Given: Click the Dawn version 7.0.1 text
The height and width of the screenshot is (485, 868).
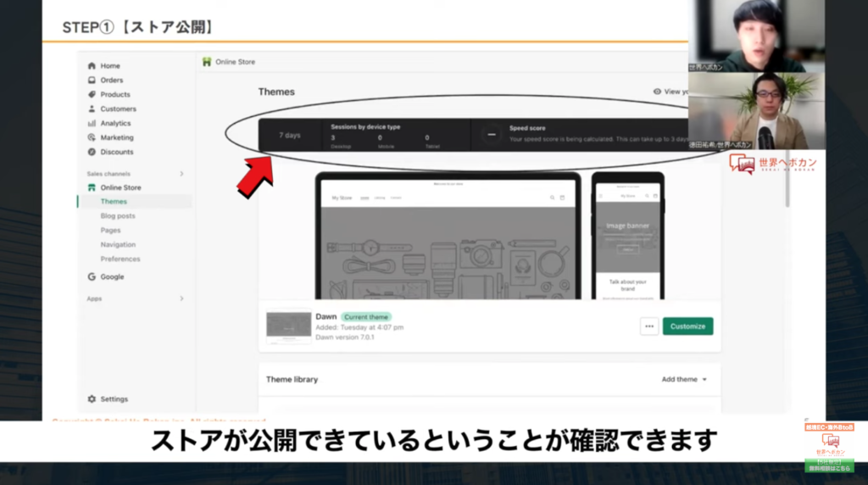Looking at the screenshot, I should [345, 337].
